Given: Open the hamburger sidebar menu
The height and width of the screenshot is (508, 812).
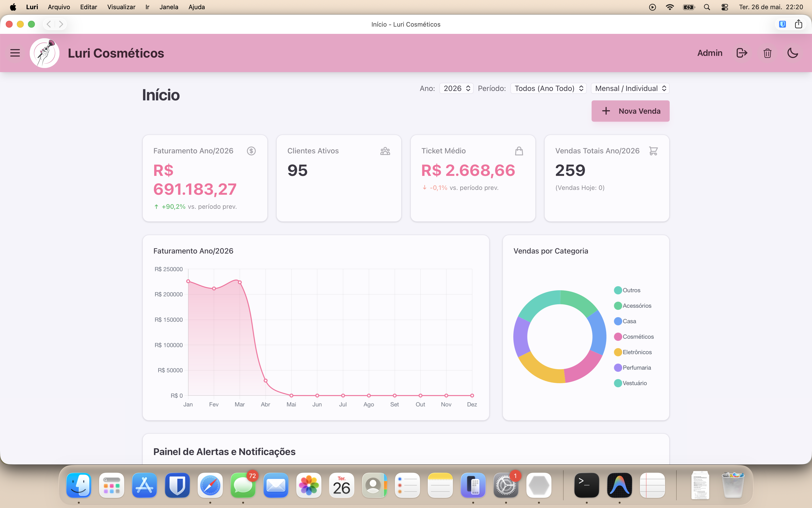Looking at the screenshot, I should tap(15, 53).
